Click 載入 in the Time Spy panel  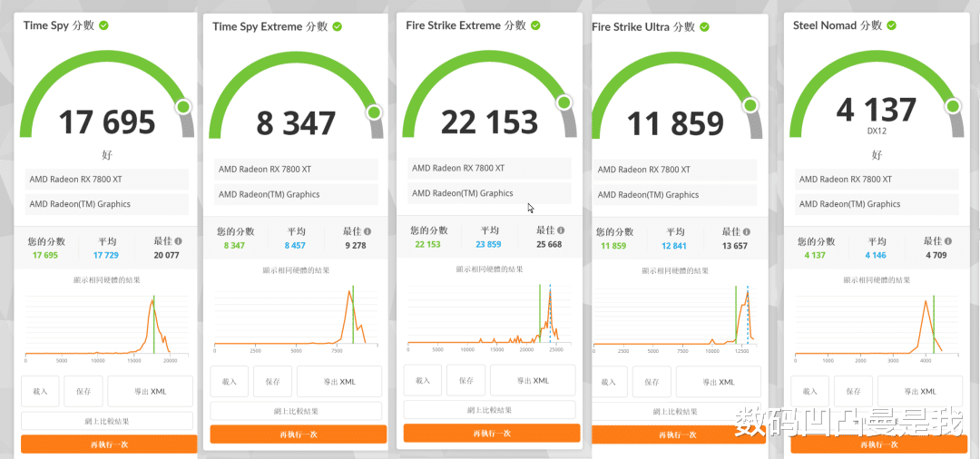40,392
